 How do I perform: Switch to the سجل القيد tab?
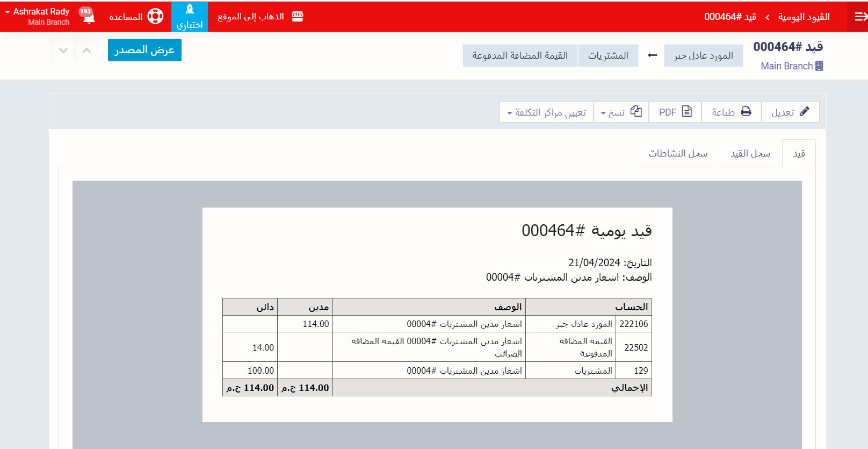click(750, 154)
